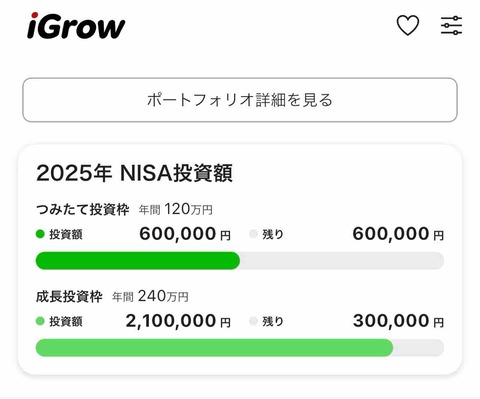Click the 年間 120万円 limit text
This screenshot has width=480, height=399.
pyautogui.click(x=176, y=210)
